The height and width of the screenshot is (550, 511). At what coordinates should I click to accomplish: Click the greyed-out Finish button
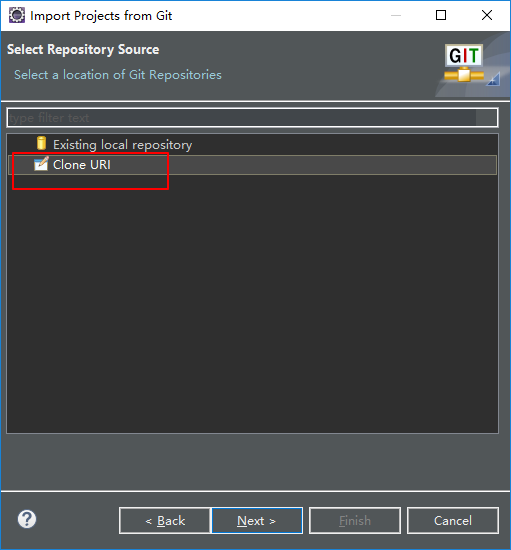pyautogui.click(x=355, y=521)
